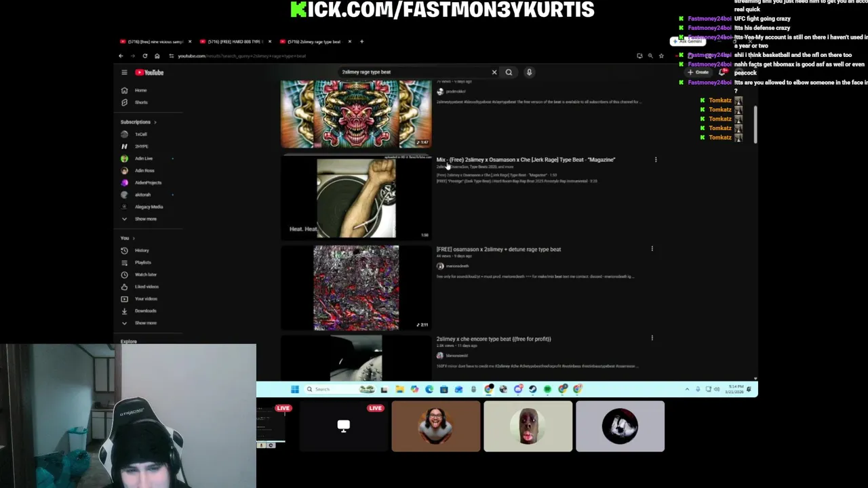Image resolution: width=868 pixels, height=488 pixels.
Task: Click the browser home button
Action: (157, 56)
